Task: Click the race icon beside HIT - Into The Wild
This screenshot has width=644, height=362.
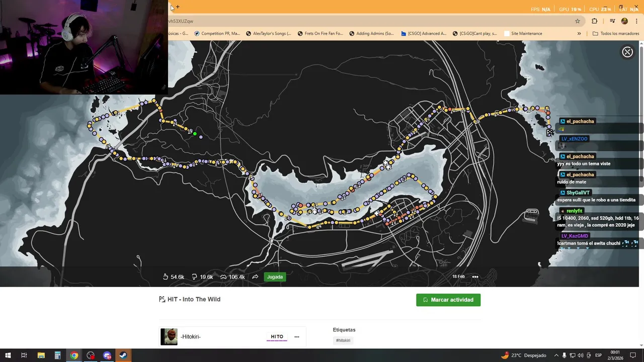Action: point(162,299)
